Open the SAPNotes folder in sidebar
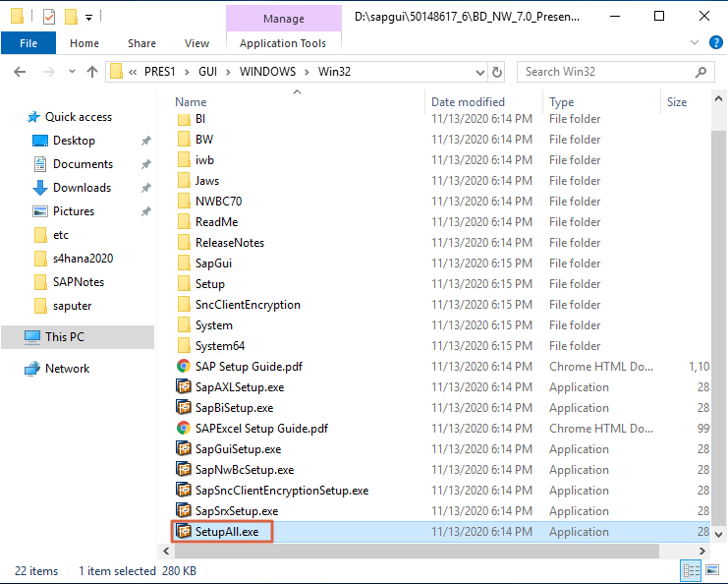This screenshot has height=584, width=728. click(78, 282)
